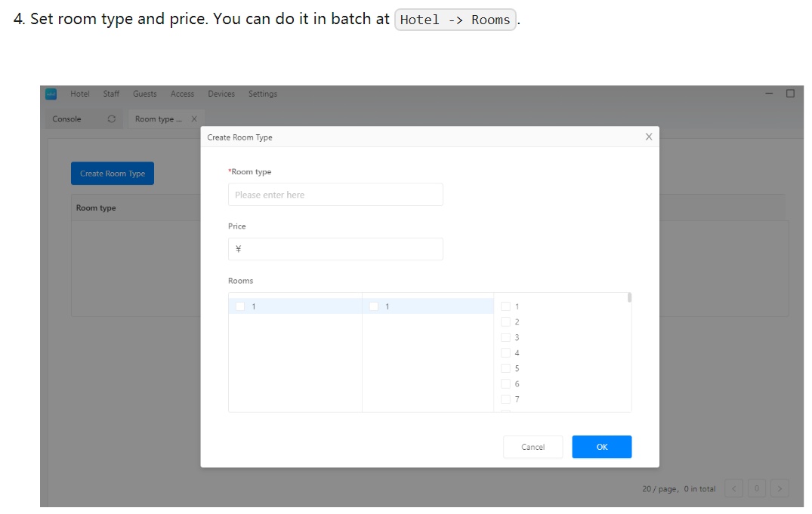Open the Hotel menu
The height and width of the screenshot is (514, 812).
[x=79, y=94]
